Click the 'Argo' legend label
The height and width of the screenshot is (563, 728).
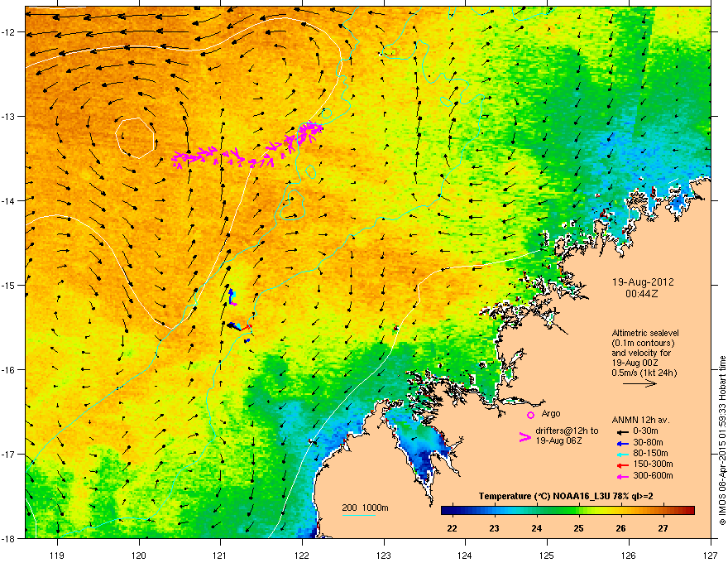(x=551, y=413)
